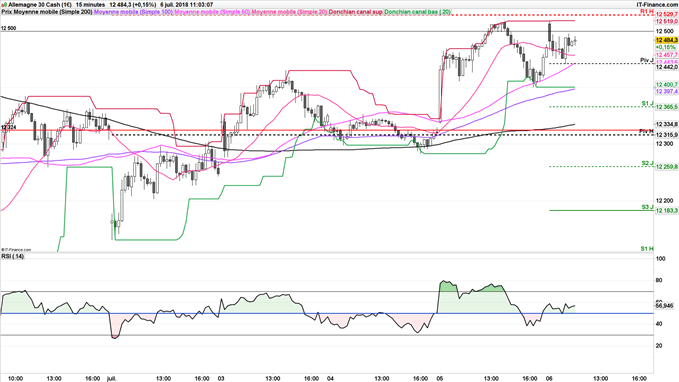Click the 12 442,0 pivot price tag
The width and height of the screenshot is (679, 382).
click(666, 67)
